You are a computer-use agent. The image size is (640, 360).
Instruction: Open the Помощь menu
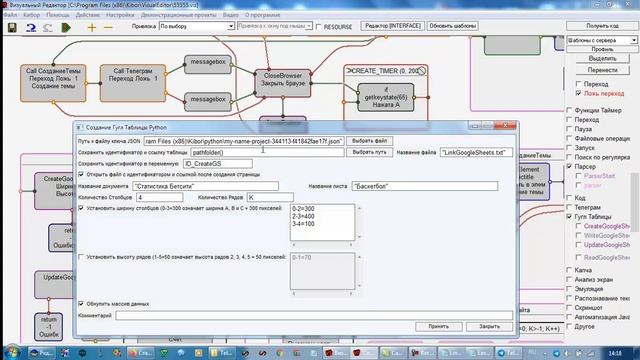(58, 15)
